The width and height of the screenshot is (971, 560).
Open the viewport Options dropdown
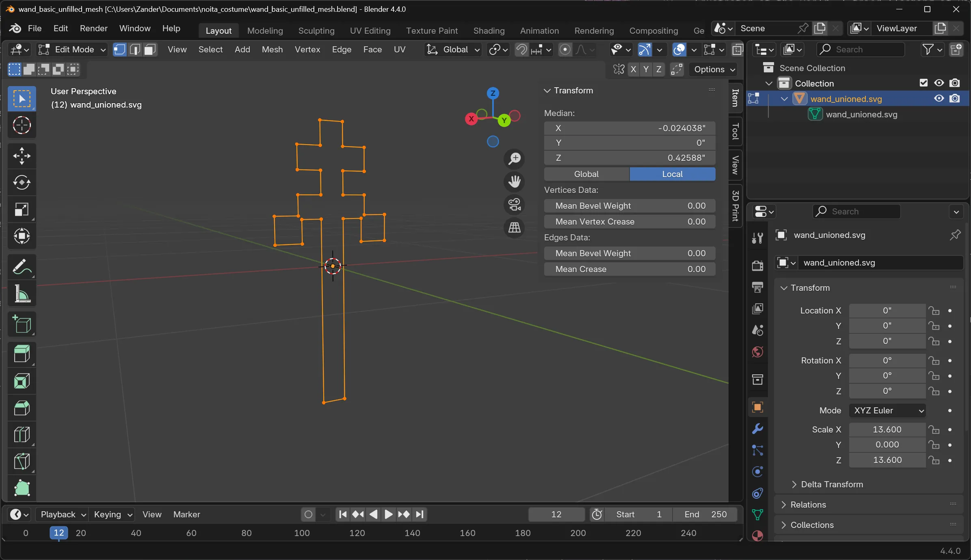point(713,69)
